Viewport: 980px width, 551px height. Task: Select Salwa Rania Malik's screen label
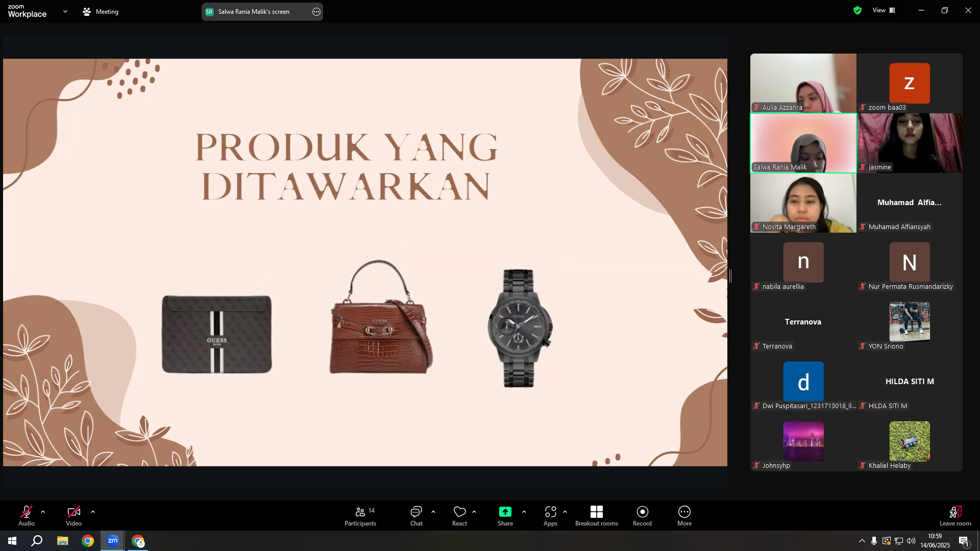(x=254, y=12)
